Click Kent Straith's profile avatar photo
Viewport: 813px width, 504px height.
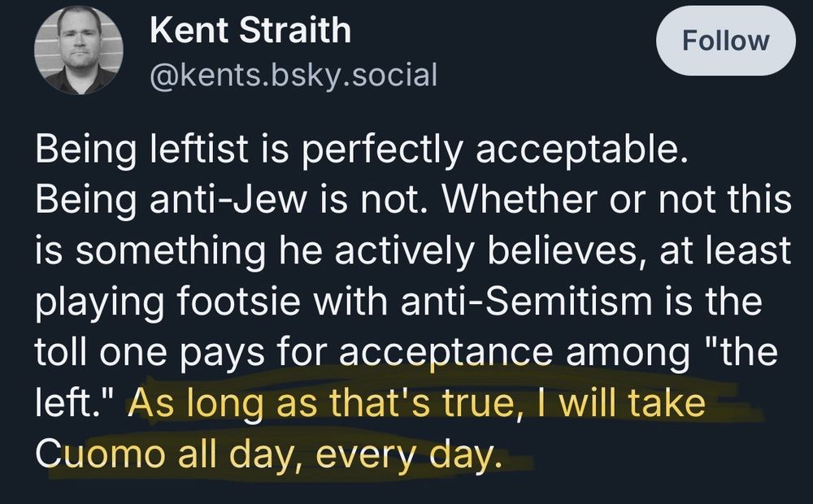click(x=78, y=50)
